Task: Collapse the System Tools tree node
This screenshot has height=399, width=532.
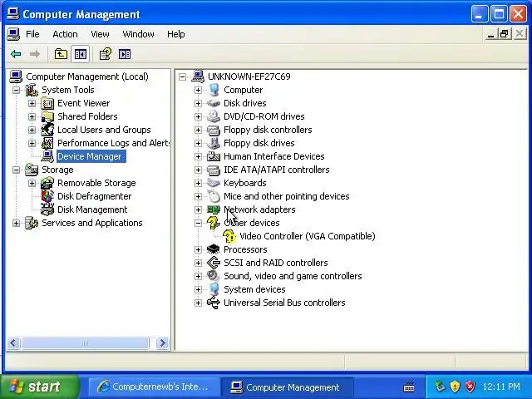Action: click(x=16, y=90)
